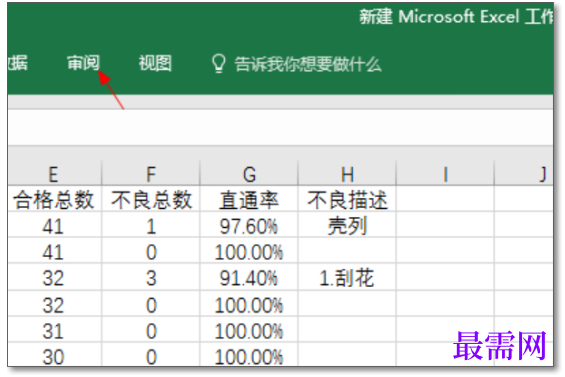Click the 不良总数 cell in the 31 row
The image size is (565, 377).
(x=151, y=329)
